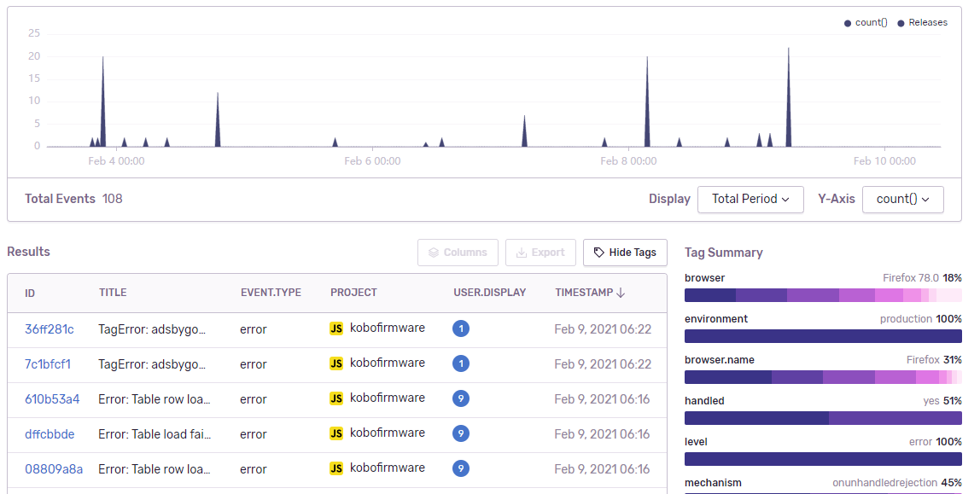Open the Y-Axis count() dropdown

pos(903,200)
